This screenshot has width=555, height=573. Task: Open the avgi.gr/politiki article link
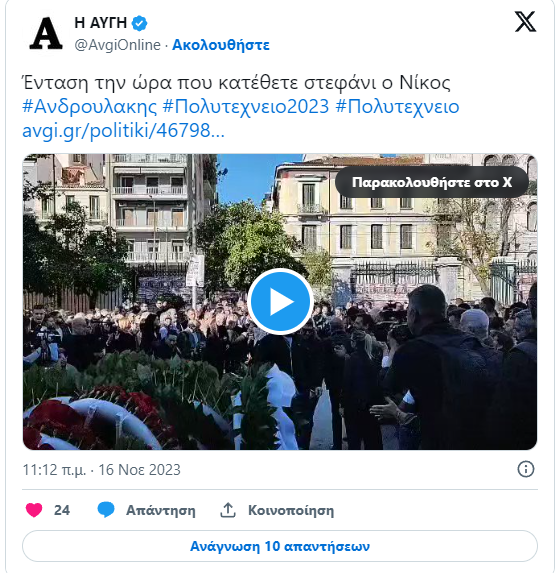tap(123, 130)
